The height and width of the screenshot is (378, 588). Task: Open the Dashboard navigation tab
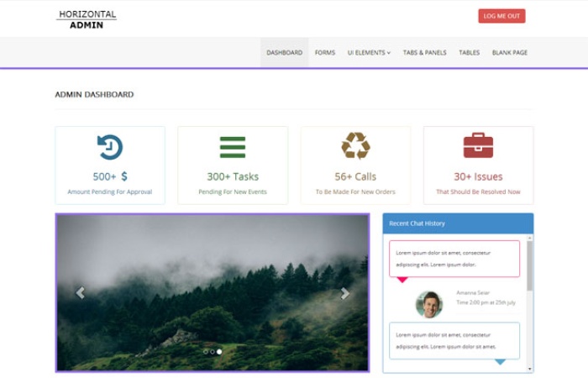point(284,52)
